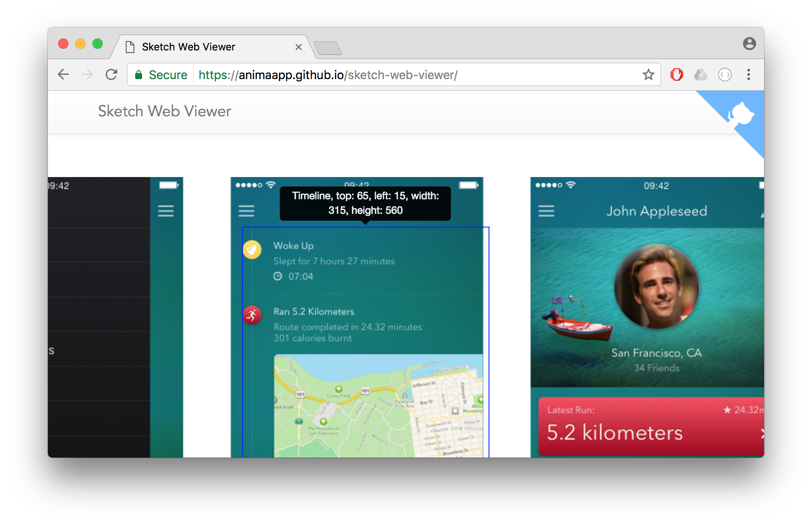Click the back navigation arrow
812x526 pixels.
click(63, 74)
